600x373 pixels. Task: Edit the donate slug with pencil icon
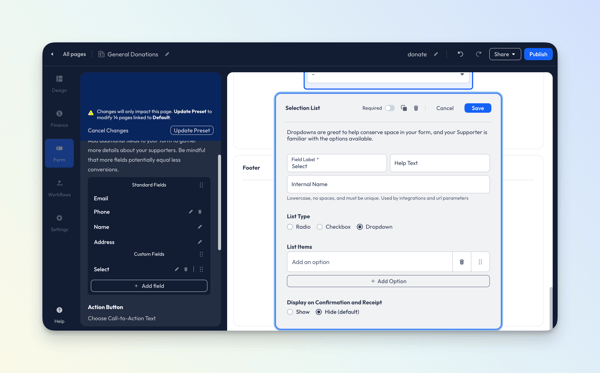(x=436, y=54)
